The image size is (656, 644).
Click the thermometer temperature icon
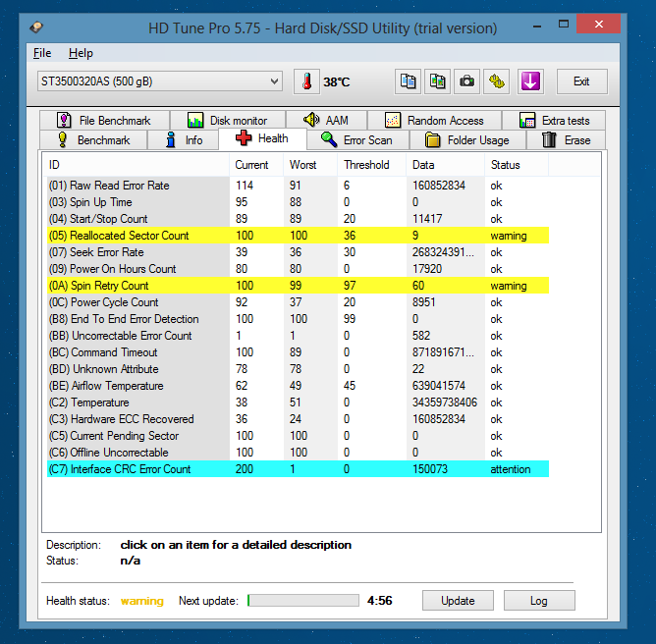coord(306,81)
